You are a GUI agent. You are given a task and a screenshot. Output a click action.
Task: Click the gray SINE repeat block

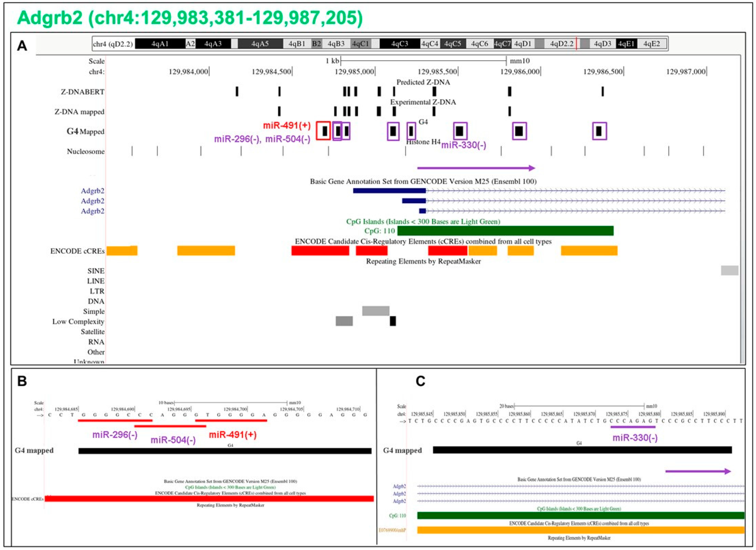pyautogui.click(x=729, y=271)
